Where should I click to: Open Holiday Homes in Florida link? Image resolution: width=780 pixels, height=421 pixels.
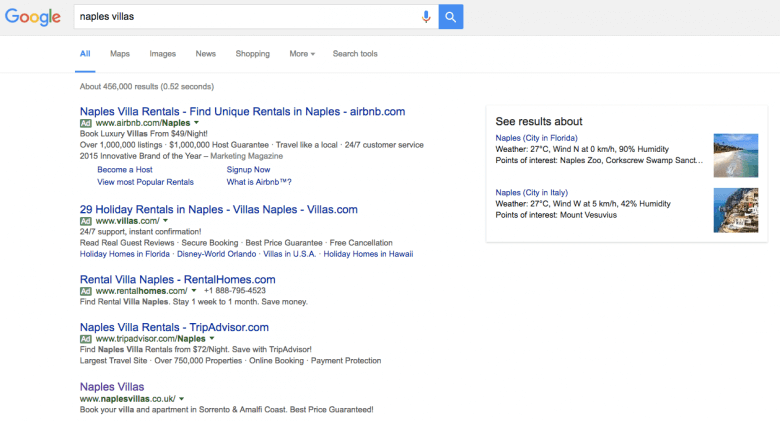pyautogui.click(x=124, y=254)
